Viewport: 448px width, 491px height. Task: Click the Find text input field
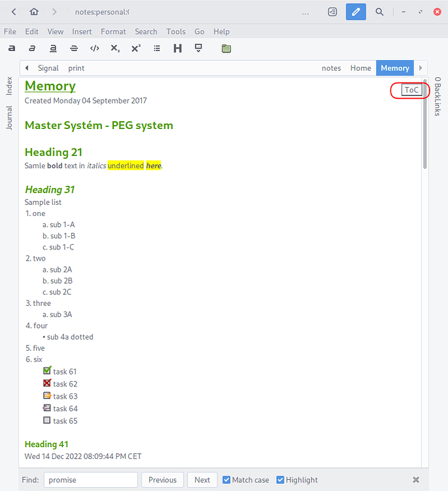[x=91, y=480]
